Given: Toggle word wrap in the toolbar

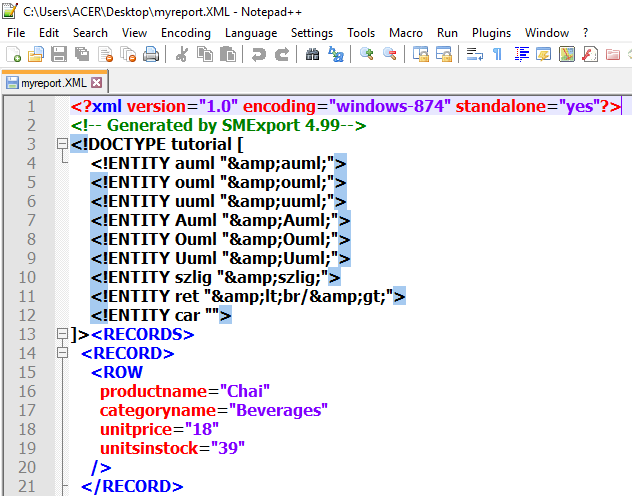Looking at the screenshot, I should pyautogui.click(x=474, y=54).
